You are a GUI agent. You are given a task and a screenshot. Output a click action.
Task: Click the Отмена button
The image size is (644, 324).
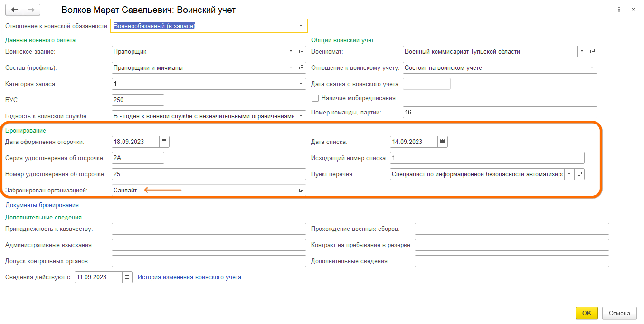tap(619, 313)
